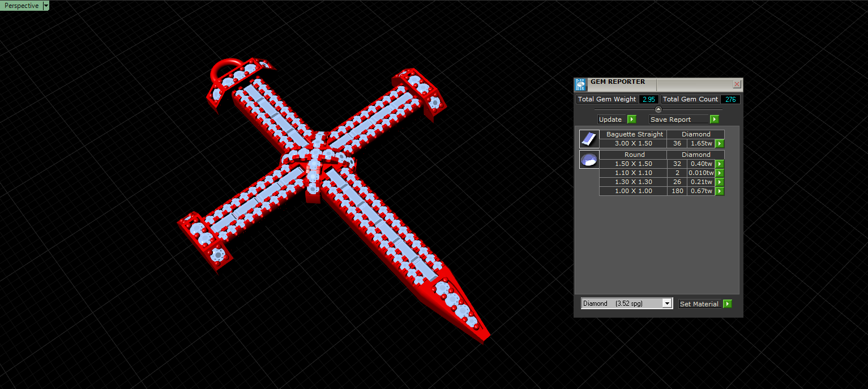Click the 0.21tw weight cell
Screen dimensions: 868x389
(701, 182)
